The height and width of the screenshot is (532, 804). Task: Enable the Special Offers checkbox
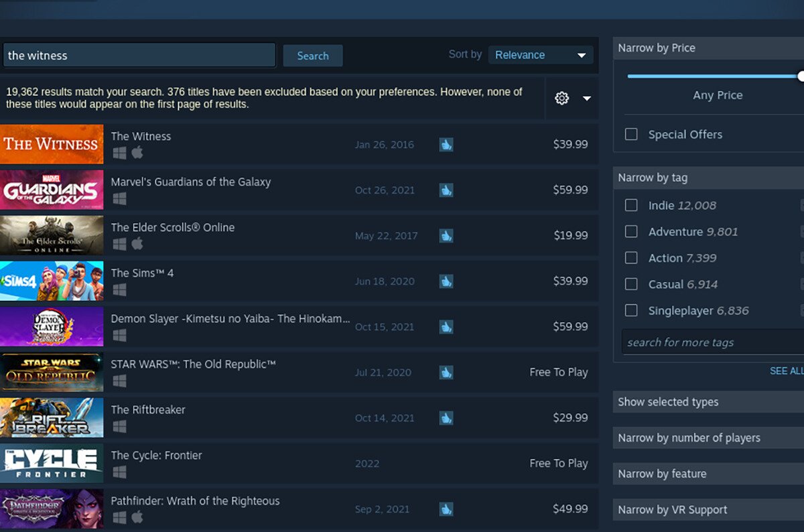(631, 134)
